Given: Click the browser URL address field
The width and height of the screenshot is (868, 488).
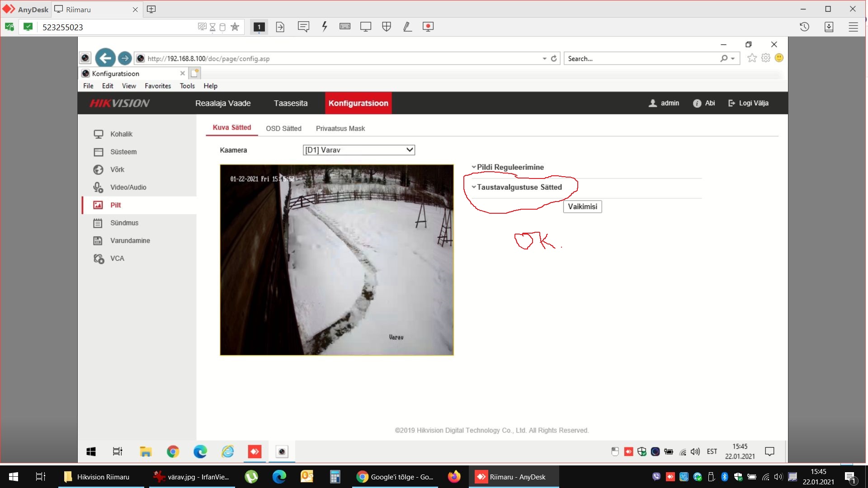Looking at the screenshot, I should click(339, 59).
